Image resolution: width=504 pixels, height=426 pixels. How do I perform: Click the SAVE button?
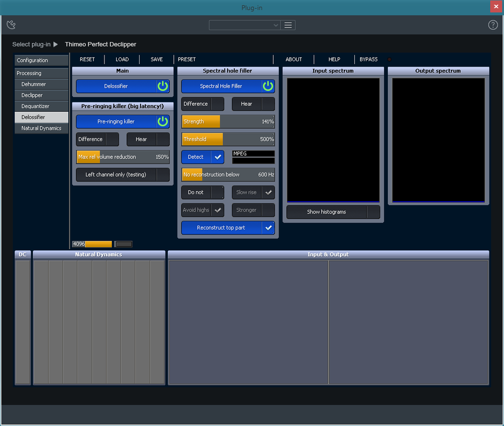[157, 60]
